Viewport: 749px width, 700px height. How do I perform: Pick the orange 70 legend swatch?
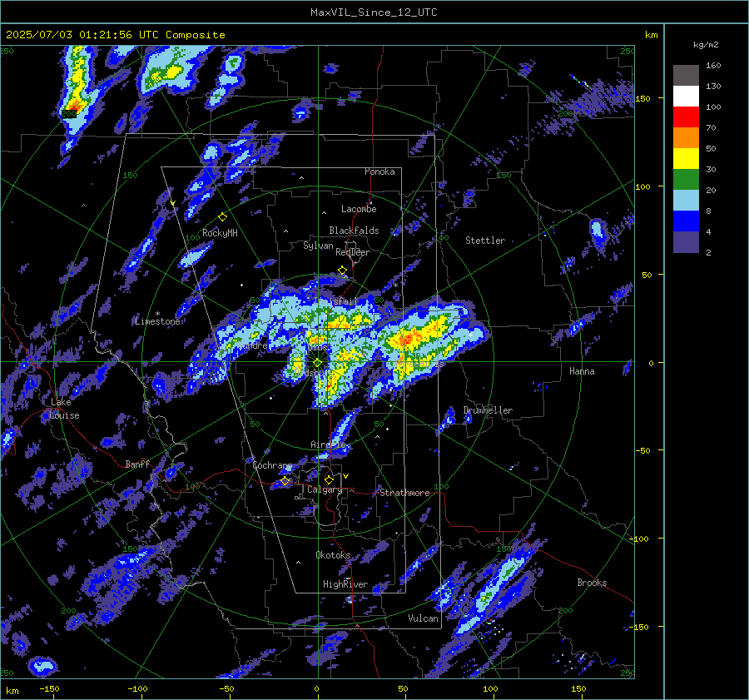[x=686, y=137]
